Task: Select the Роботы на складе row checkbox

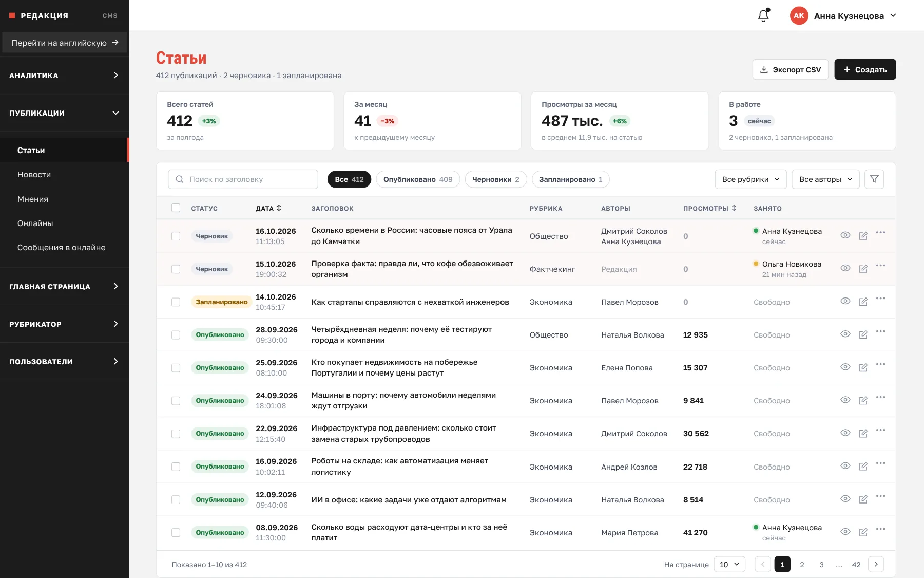Action: [176, 467]
